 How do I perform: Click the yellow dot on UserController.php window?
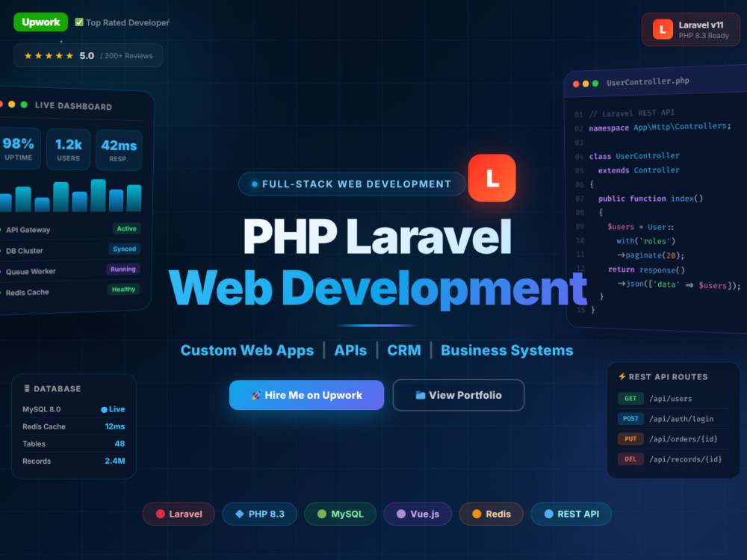coord(586,84)
